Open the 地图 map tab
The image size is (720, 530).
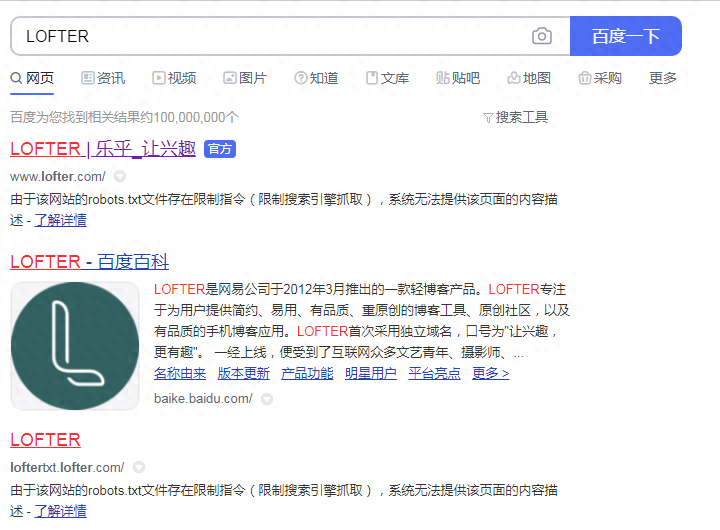(529, 78)
